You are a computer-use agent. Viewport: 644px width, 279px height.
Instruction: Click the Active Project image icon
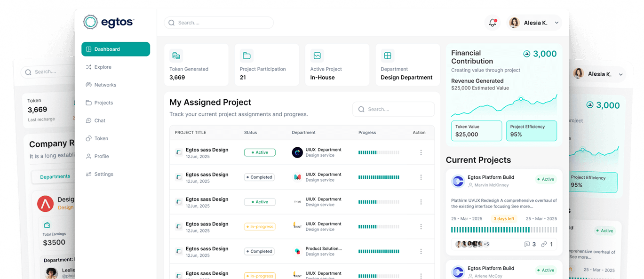[317, 56]
